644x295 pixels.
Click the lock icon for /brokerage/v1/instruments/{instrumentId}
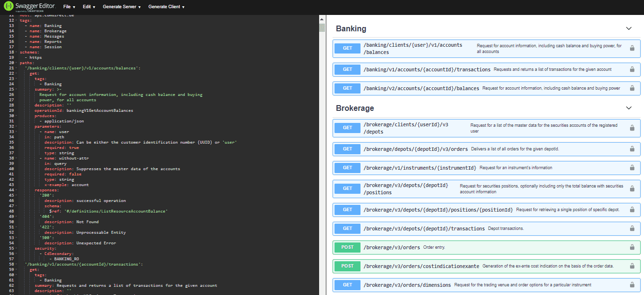coord(632,168)
